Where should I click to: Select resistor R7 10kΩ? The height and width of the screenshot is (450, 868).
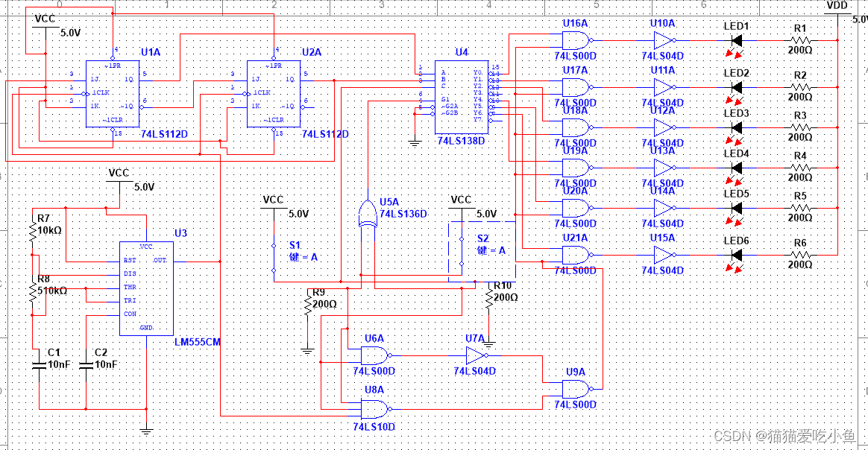[33, 231]
